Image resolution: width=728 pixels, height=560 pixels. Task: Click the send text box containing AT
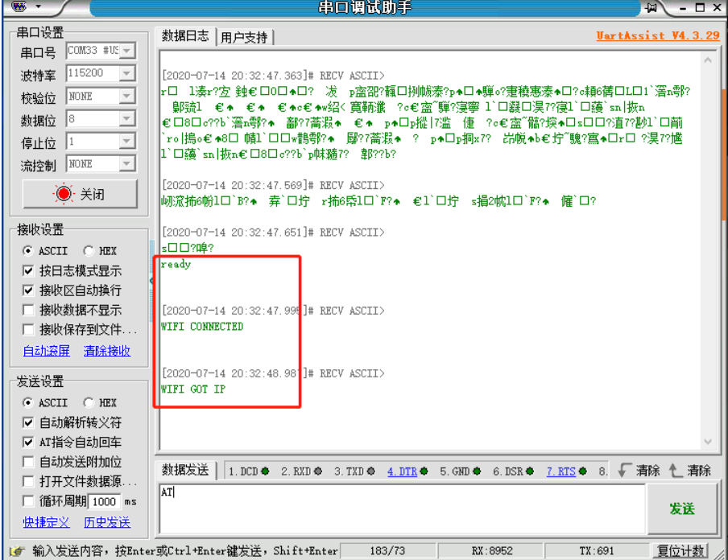(403, 507)
